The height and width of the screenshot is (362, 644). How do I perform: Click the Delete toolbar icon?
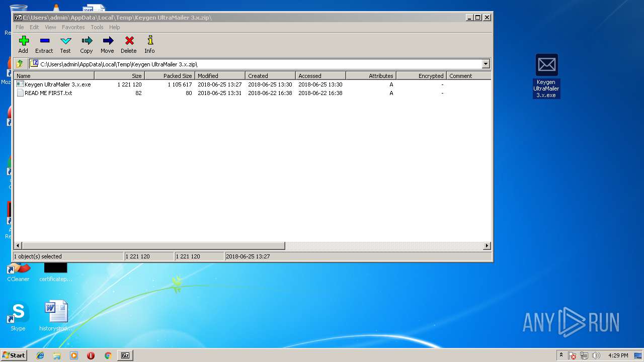(129, 44)
